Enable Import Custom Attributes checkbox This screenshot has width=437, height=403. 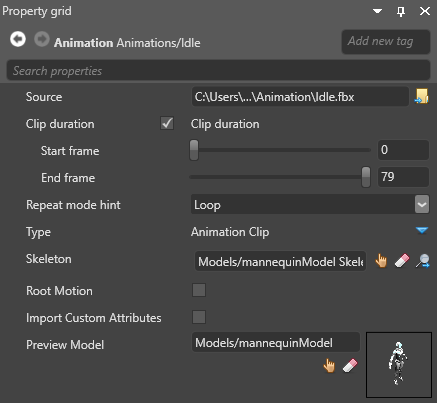point(199,317)
